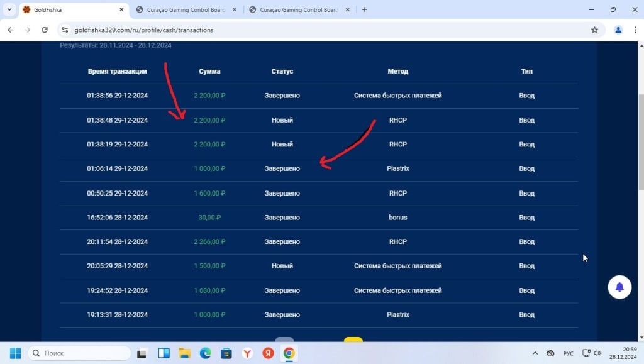Switch to second Curaçao Gaming Control Board tab

click(x=299, y=9)
